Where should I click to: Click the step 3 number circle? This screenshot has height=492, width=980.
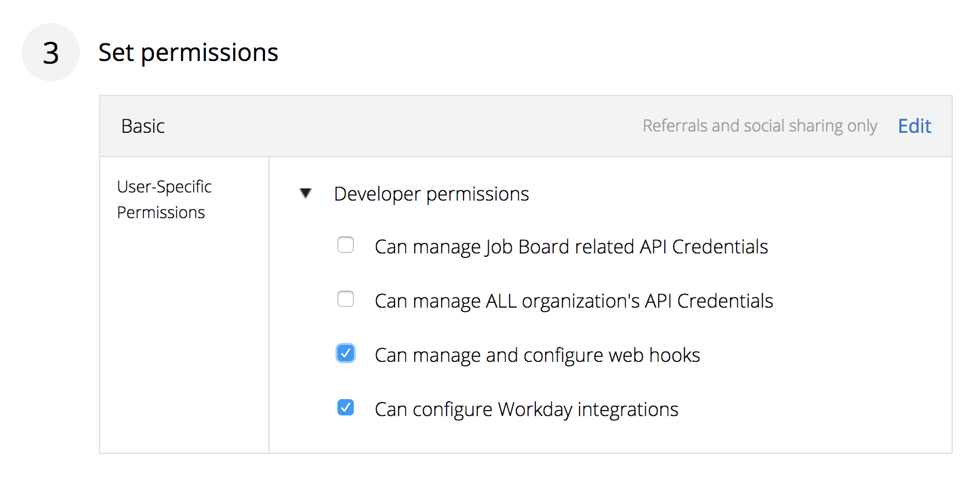pyautogui.click(x=51, y=52)
